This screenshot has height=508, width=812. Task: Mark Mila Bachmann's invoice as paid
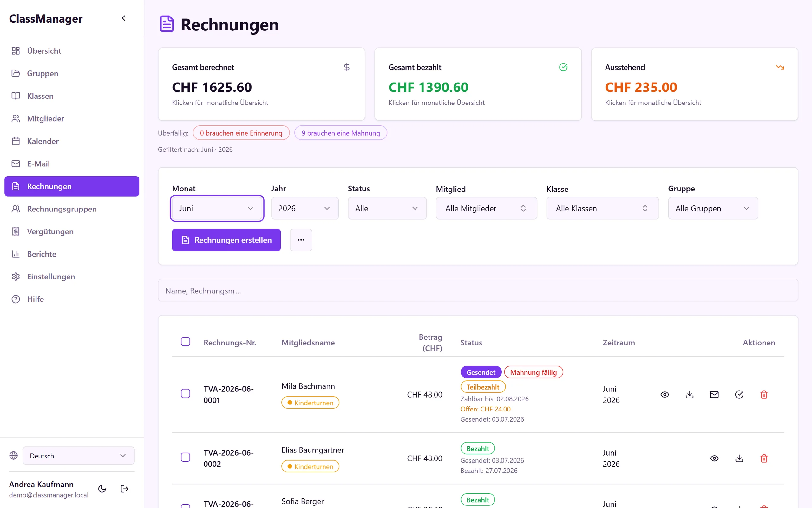click(739, 394)
